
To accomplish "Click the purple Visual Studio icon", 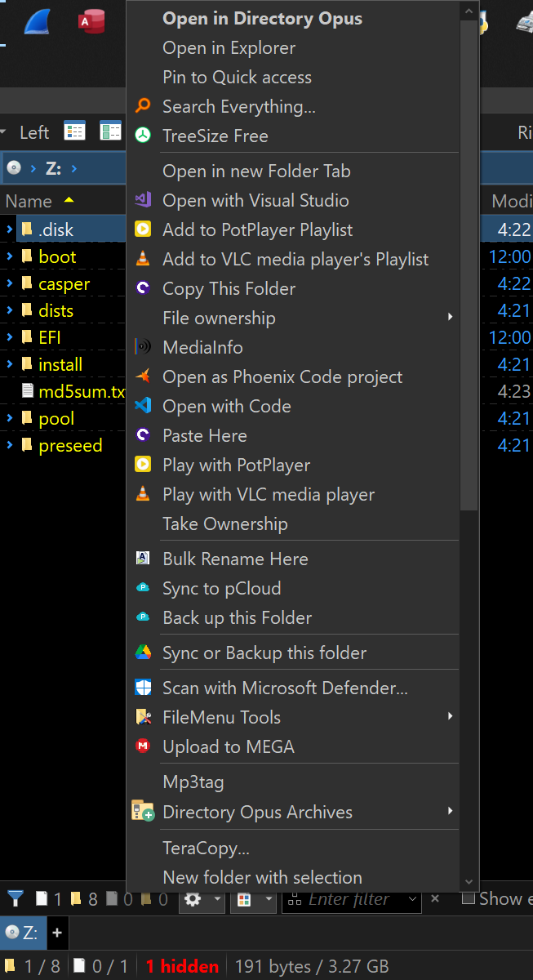I will coord(143,200).
